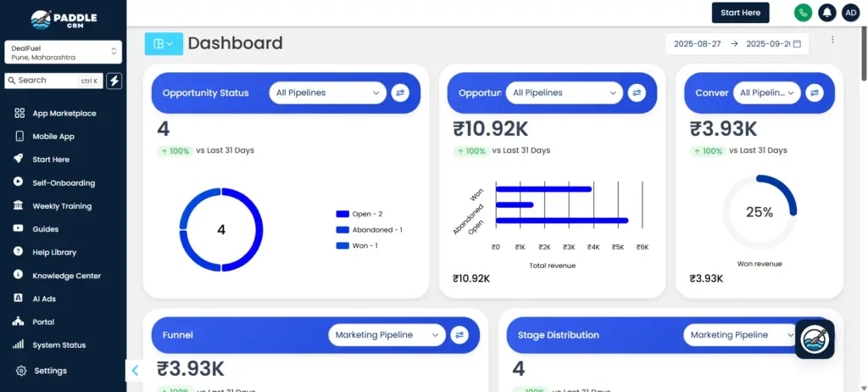Image resolution: width=868 pixels, height=392 pixels.
Task: Click the Guides video icon
Action: click(19, 228)
